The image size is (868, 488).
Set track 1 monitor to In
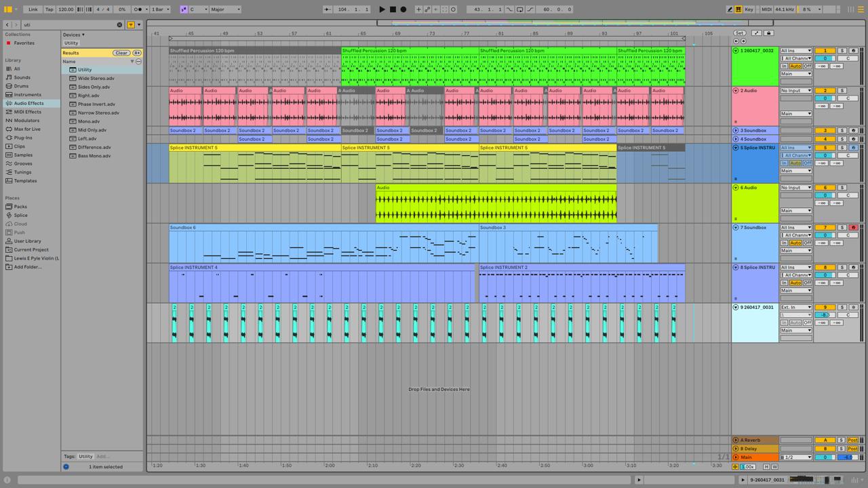point(785,66)
